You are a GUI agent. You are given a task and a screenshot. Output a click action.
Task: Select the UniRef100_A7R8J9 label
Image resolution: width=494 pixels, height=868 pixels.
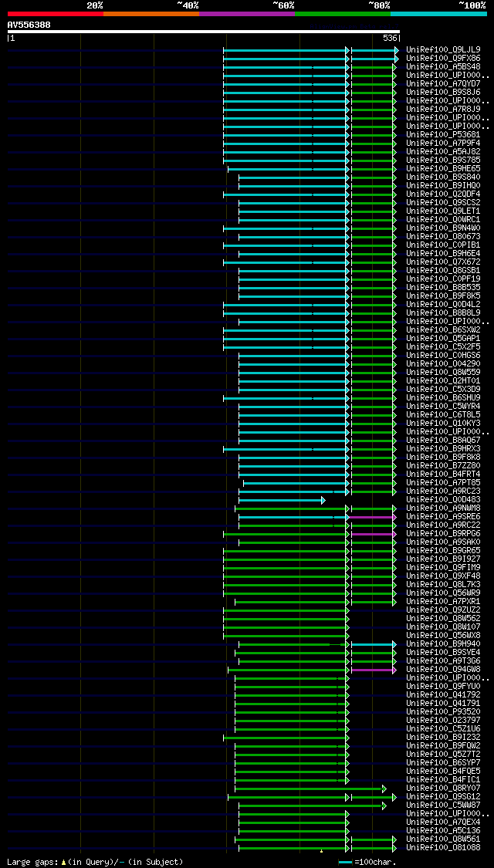click(x=443, y=109)
